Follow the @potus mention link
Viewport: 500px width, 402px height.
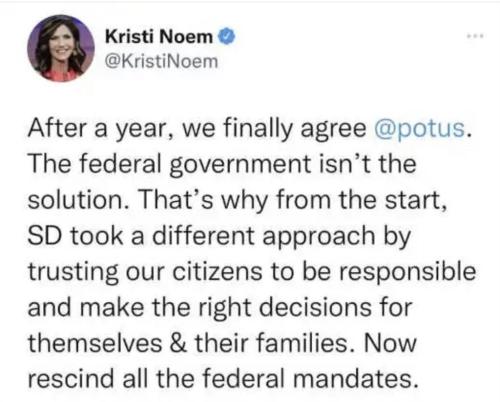click(420, 129)
